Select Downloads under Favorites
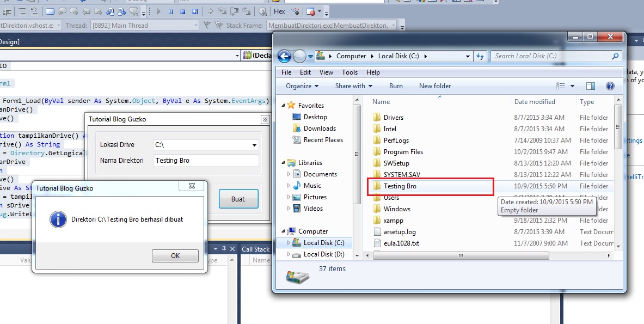The image size is (644, 324). [x=320, y=129]
